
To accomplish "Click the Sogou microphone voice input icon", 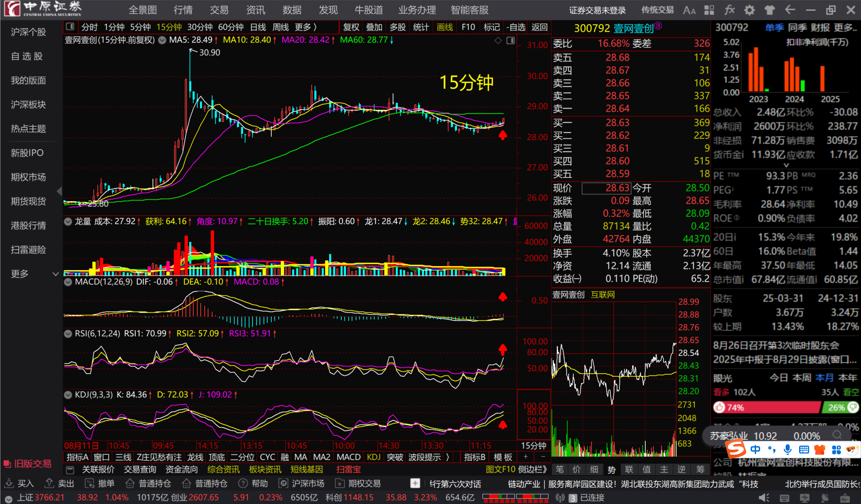I will 787,449.
